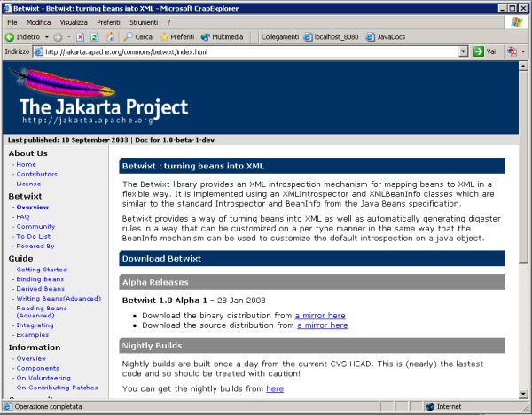This screenshot has width=532, height=415.
Task: Click the Vai go button
Action: pos(485,51)
